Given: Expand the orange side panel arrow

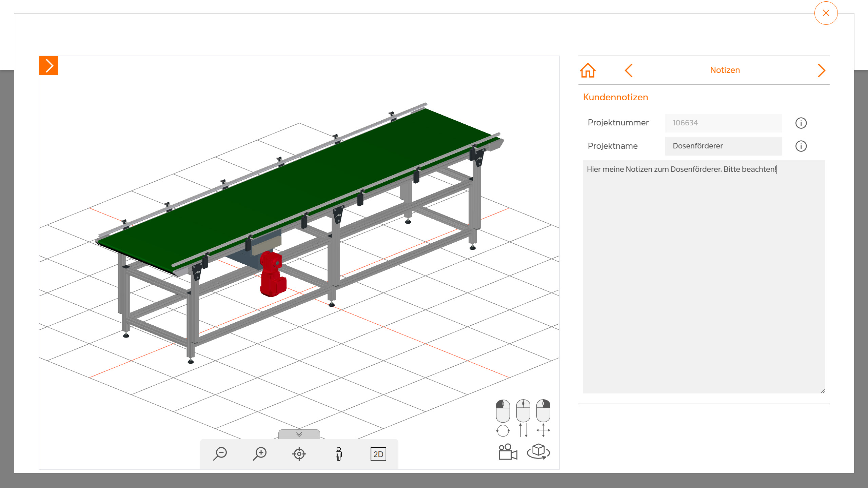Looking at the screenshot, I should pos(49,65).
